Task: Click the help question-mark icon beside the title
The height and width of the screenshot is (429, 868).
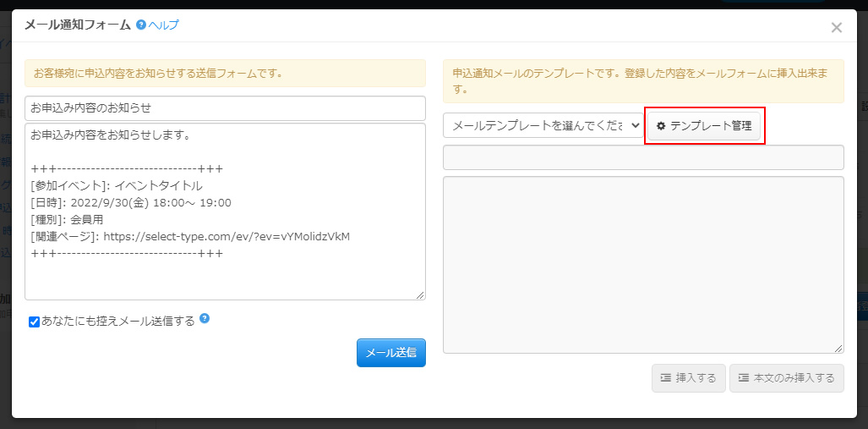Action: tap(140, 25)
